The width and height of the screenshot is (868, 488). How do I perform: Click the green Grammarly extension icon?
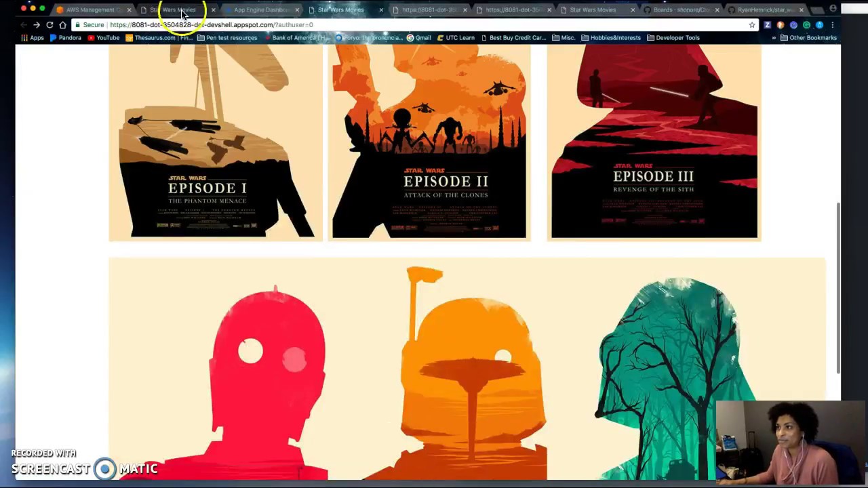(x=806, y=25)
